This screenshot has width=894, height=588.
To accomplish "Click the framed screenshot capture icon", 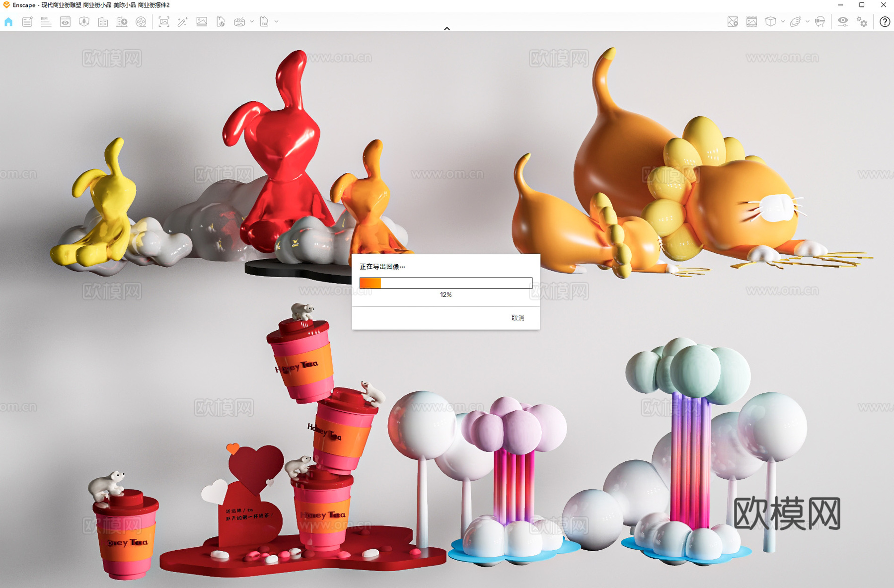I will tap(163, 22).
